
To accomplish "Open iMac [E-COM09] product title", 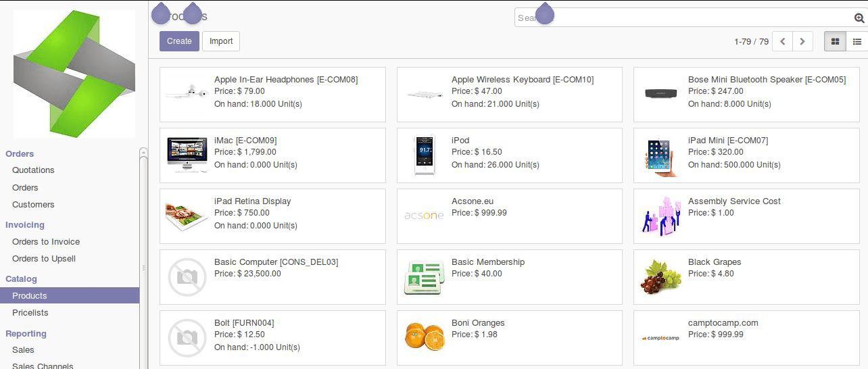I will coord(245,141).
